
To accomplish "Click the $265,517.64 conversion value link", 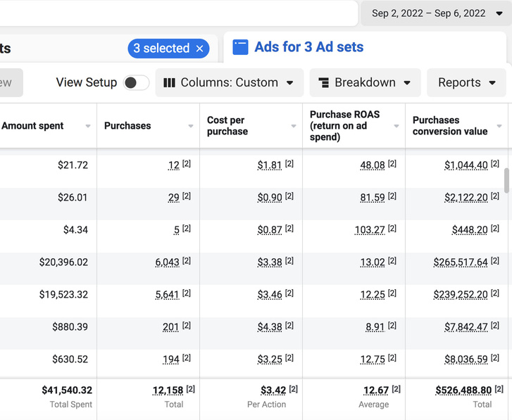I will 461,262.
